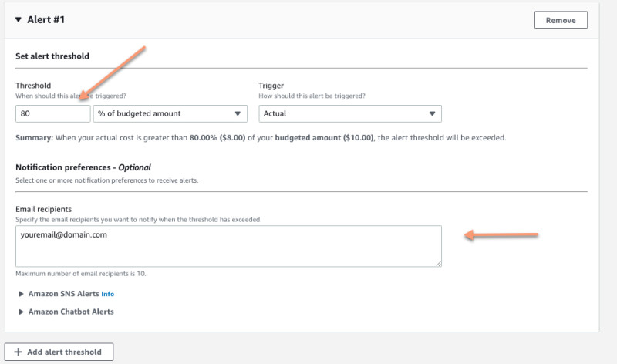Click the Summary line about budgeted amount
Viewport: 617px width, 364px height.
coord(261,138)
